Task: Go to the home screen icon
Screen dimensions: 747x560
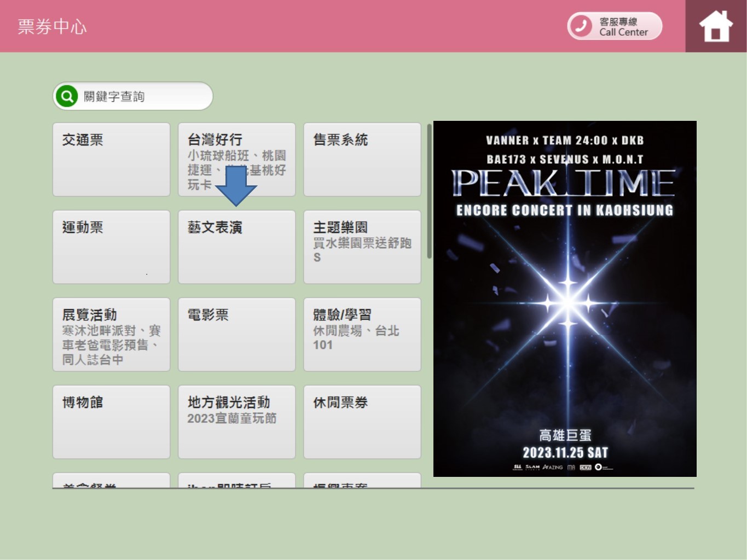Action: pos(716,26)
